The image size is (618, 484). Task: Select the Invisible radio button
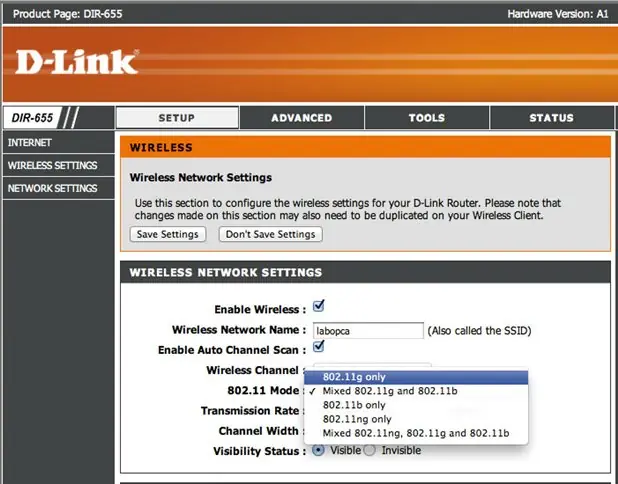[369, 450]
